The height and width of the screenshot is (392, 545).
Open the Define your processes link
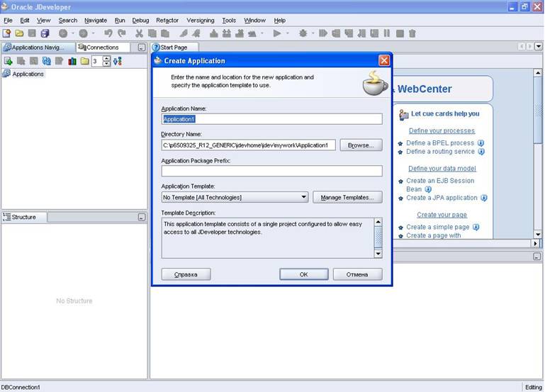coord(442,130)
